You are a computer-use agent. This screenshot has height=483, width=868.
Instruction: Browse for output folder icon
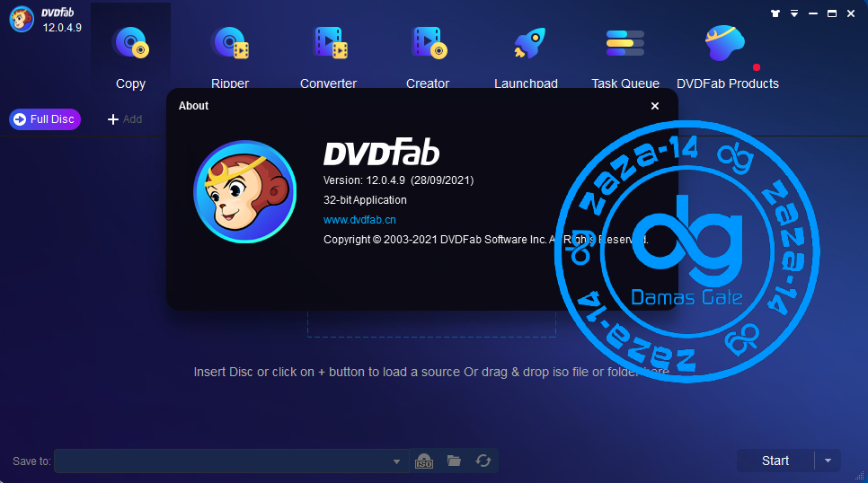click(454, 461)
